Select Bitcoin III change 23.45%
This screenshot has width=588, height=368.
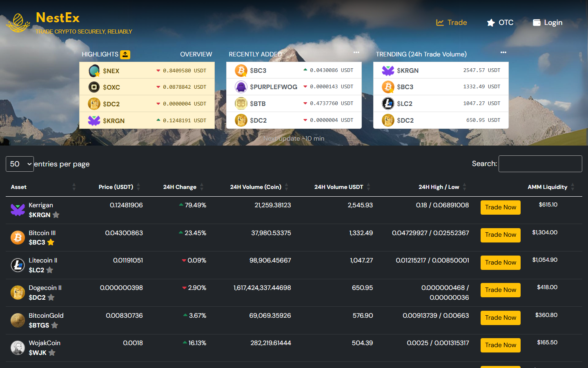(x=195, y=233)
